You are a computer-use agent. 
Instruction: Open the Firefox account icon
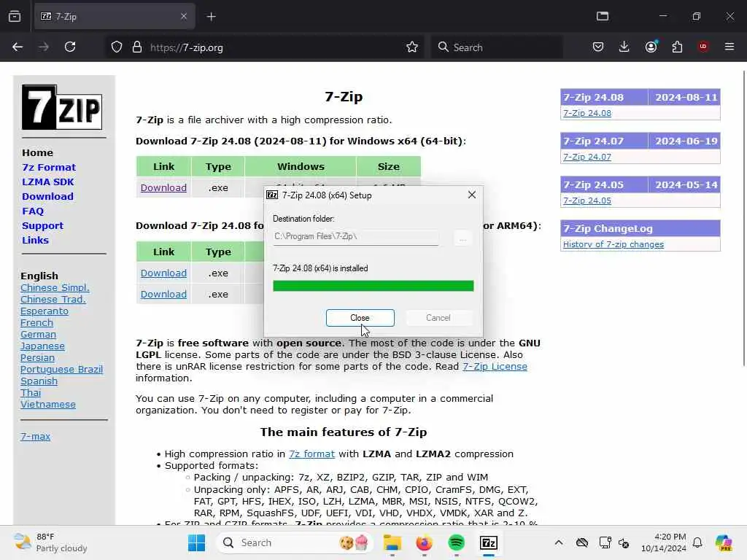tap(651, 47)
